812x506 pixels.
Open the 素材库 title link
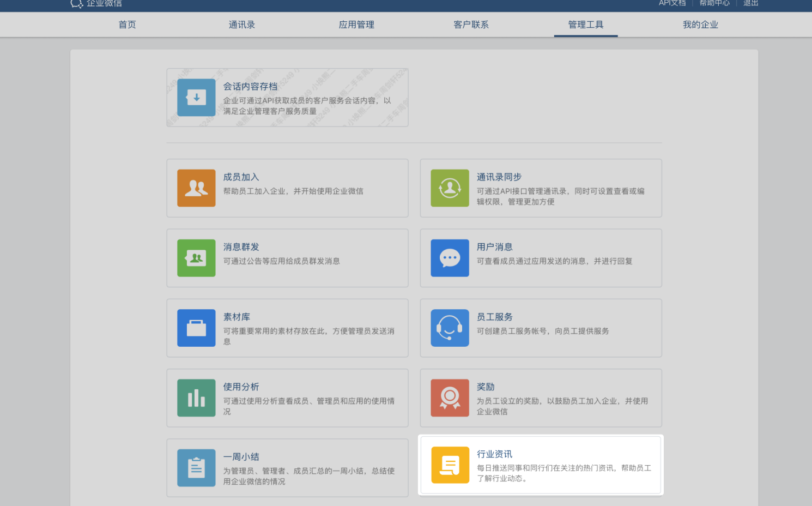tap(237, 317)
